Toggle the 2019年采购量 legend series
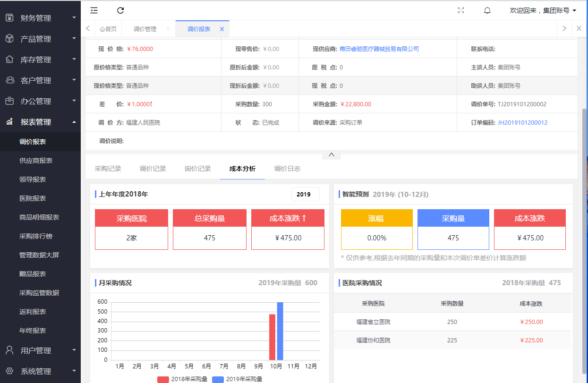This screenshot has width=588, height=383. 237,379
